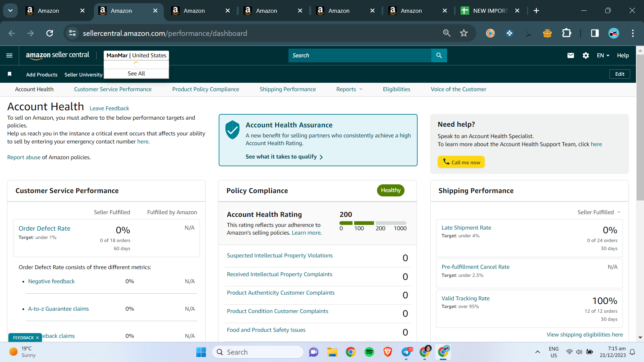644x362 pixels.
Task: Show hidden system tray icons chevron
Action: pos(537,352)
